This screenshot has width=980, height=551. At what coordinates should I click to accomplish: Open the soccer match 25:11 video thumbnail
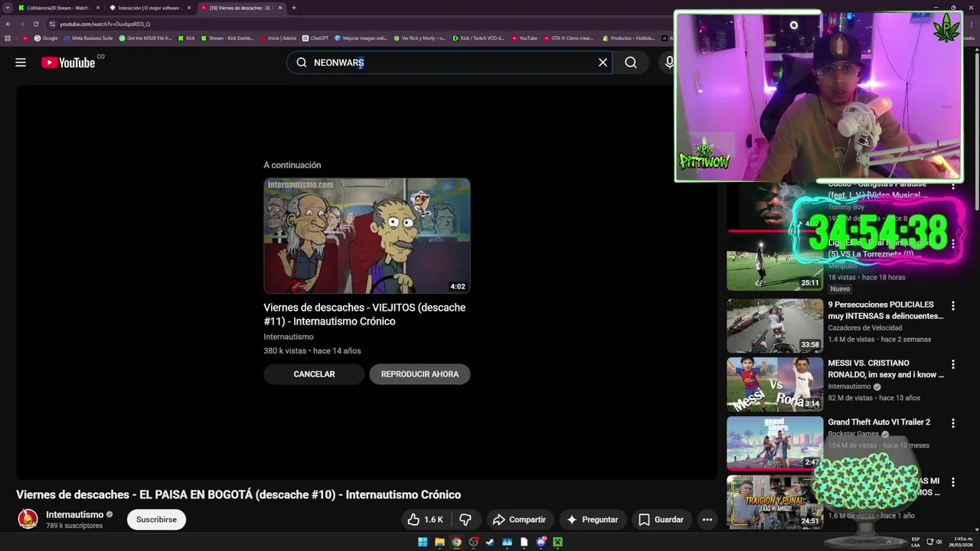point(775,263)
